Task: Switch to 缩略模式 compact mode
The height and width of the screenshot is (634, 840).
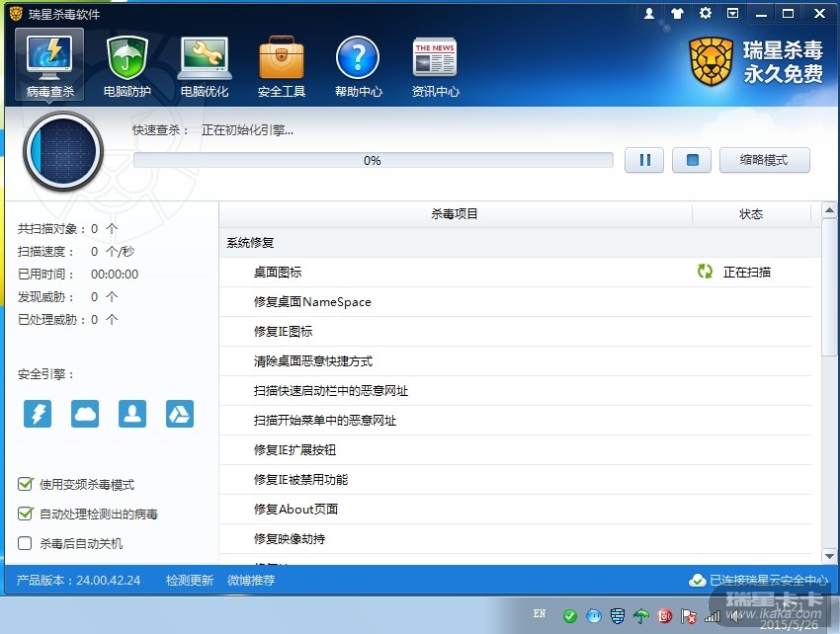Action: (765, 160)
